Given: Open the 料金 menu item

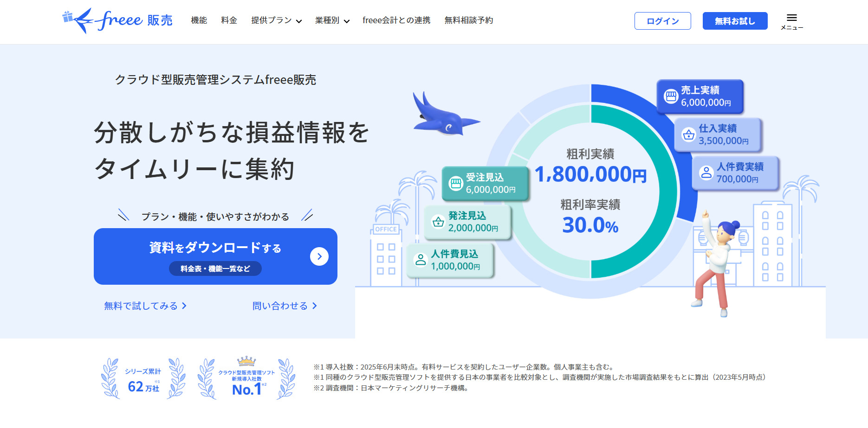Looking at the screenshot, I should (x=229, y=20).
